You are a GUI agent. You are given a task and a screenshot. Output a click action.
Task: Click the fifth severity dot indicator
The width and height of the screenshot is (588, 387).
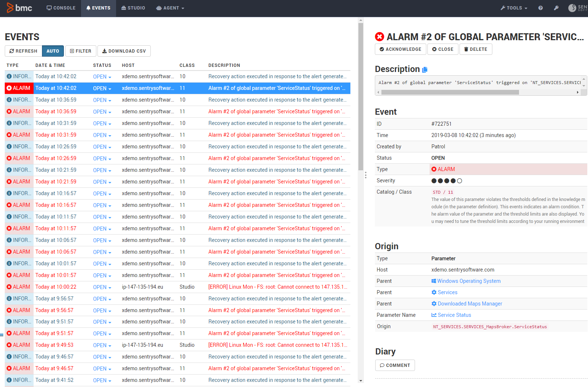460,181
